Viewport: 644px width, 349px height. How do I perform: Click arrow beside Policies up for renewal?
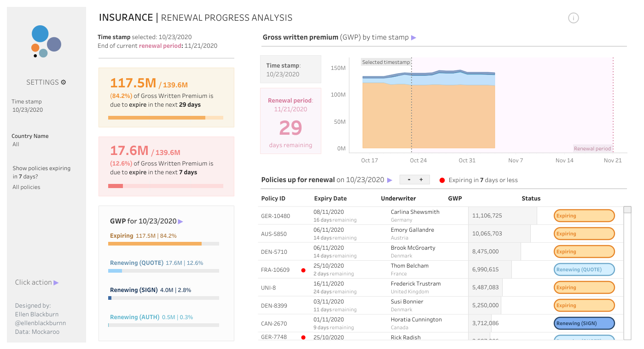390,180
